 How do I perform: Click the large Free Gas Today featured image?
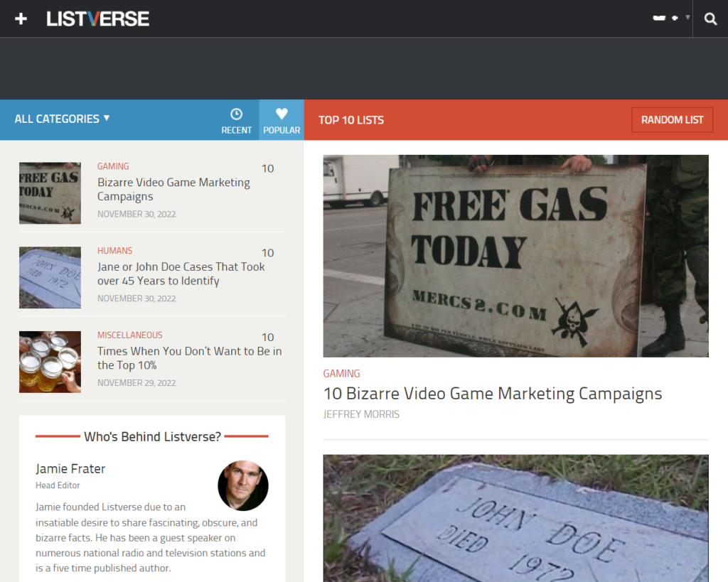tap(515, 256)
